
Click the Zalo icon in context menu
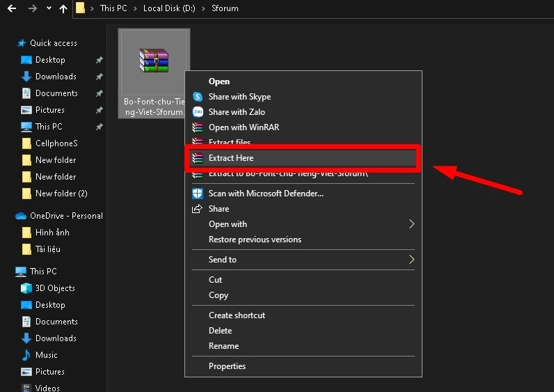(198, 111)
